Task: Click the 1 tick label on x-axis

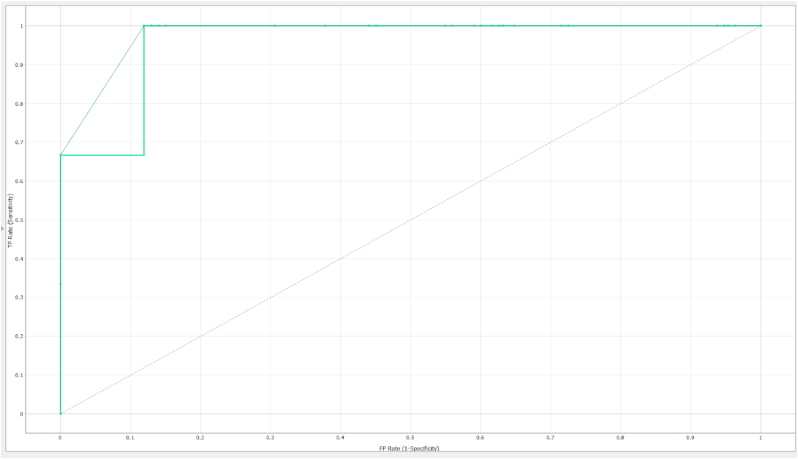Action: click(760, 438)
